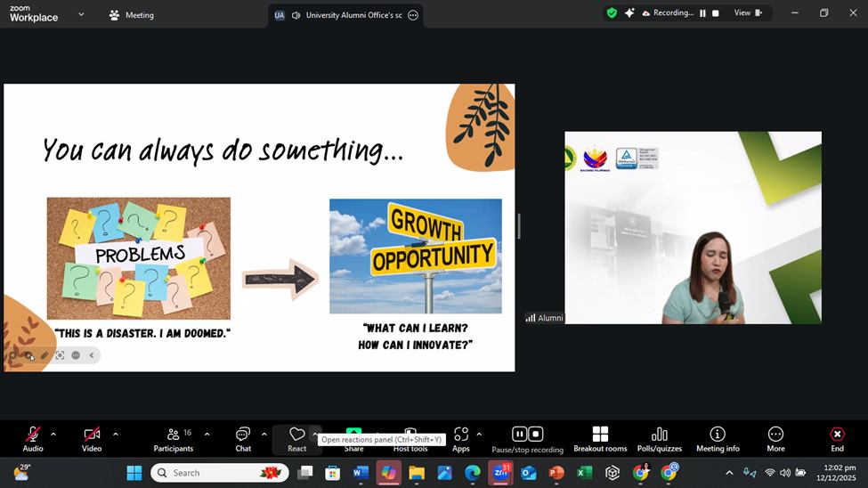The height and width of the screenshot is (488, 868).
Task: Open Zoom Workplace dropdown chevron
Action: point(81,14)
